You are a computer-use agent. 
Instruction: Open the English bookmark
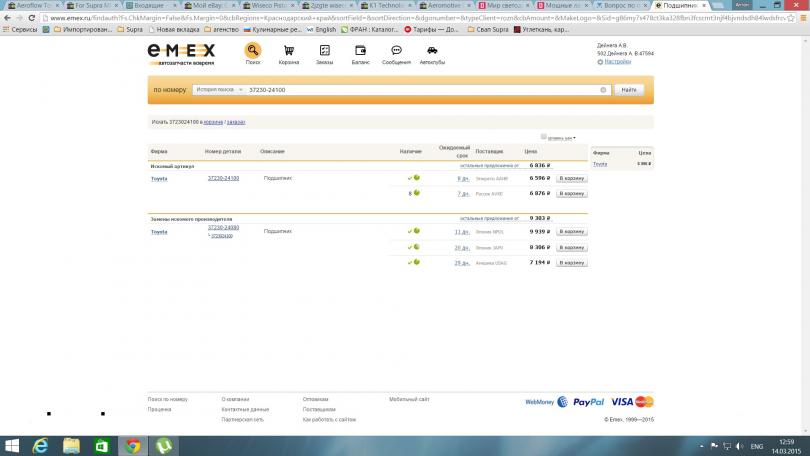[321, 30]
